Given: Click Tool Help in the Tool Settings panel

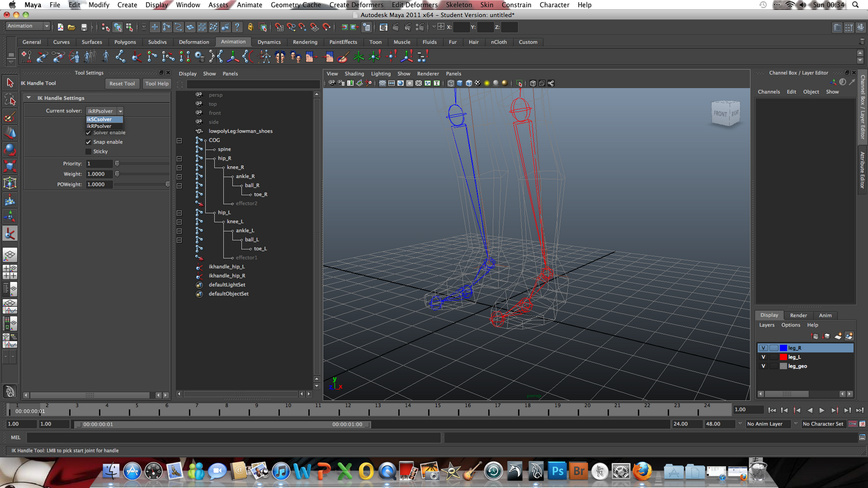Looking at the screenshot, I should 157,84.
